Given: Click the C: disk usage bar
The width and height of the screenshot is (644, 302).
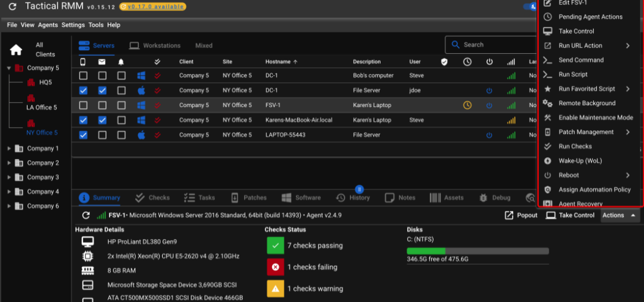Looking at the screenshot, I should [x=478, y=251].
